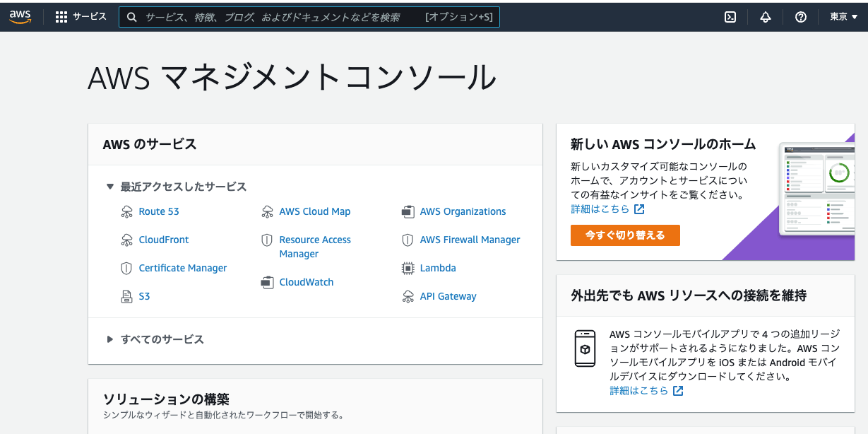Open AWS Cloud Map link
The height and width of the screenshot is (434, 868).
pos(315,211)
